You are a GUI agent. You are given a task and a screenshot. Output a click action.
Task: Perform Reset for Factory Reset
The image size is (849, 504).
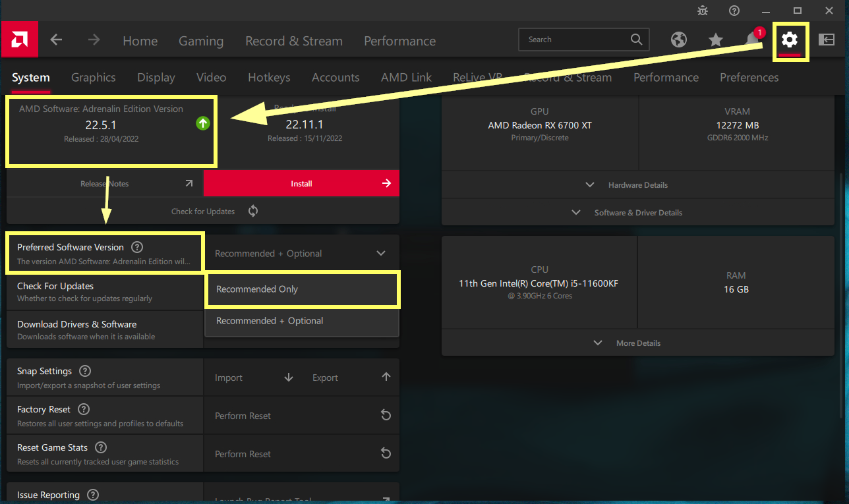pos(302,416)
